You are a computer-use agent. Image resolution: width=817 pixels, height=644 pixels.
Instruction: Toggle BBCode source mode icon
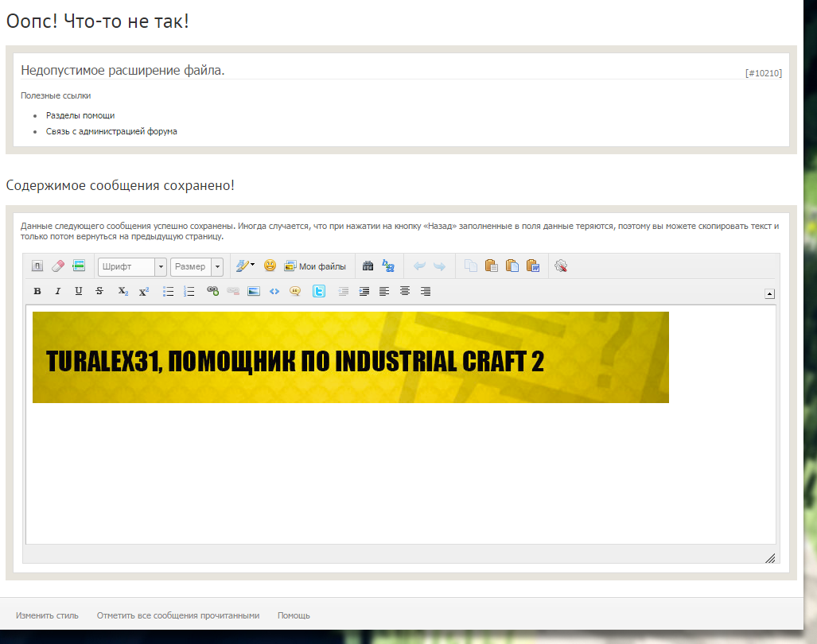37,266
